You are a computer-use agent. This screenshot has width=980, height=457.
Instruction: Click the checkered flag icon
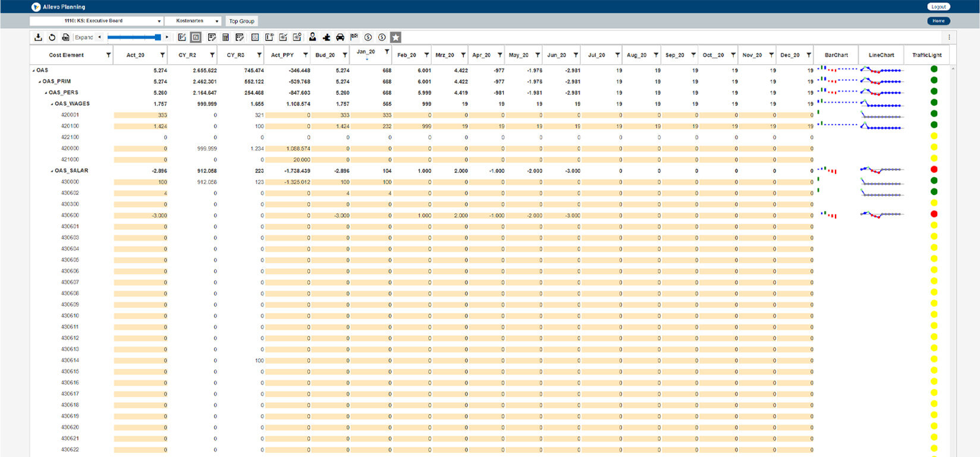tap(354, 37)
